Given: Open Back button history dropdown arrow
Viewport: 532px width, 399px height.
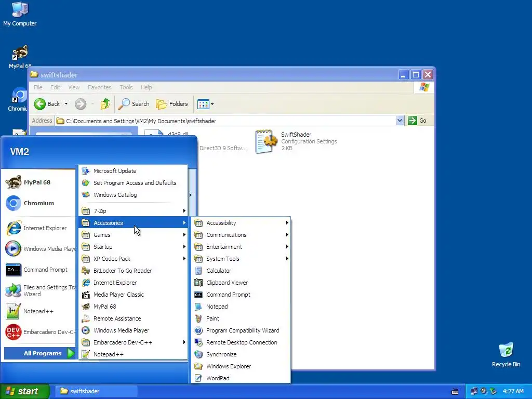Looking at the screenshot, I should tap(66, 104).
